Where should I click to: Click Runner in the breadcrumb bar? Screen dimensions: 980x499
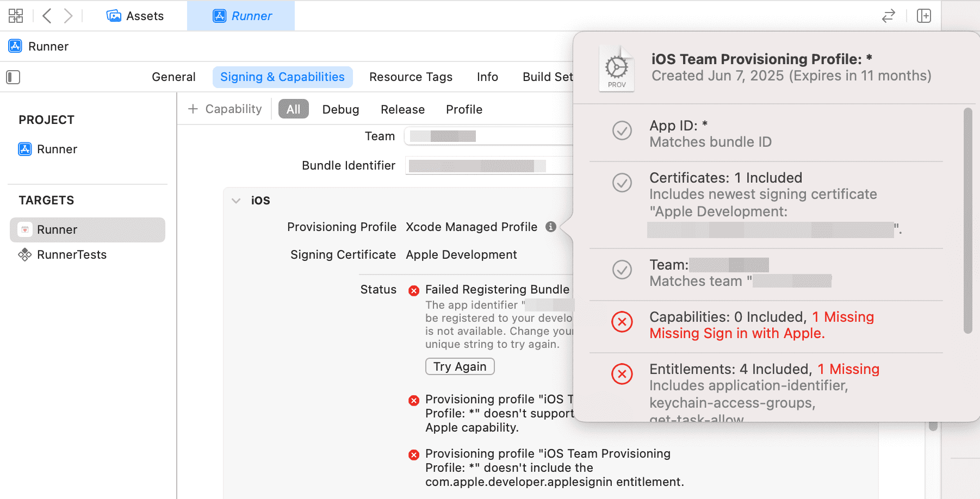coord(48,46)
